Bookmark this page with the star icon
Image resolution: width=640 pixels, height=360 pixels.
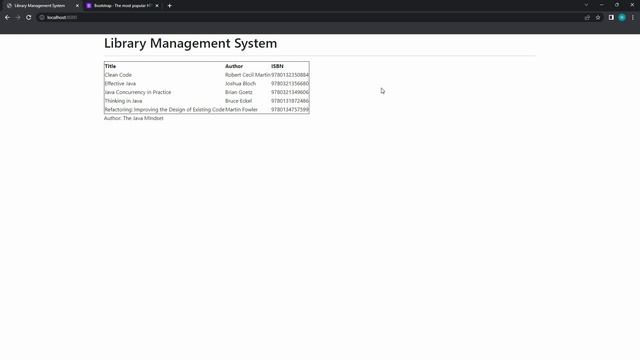click(598, 18)
